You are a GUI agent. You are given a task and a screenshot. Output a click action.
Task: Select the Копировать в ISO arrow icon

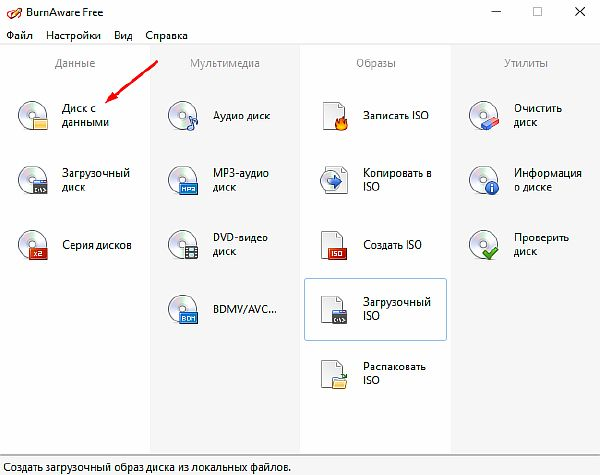click(x=334, y=180)
